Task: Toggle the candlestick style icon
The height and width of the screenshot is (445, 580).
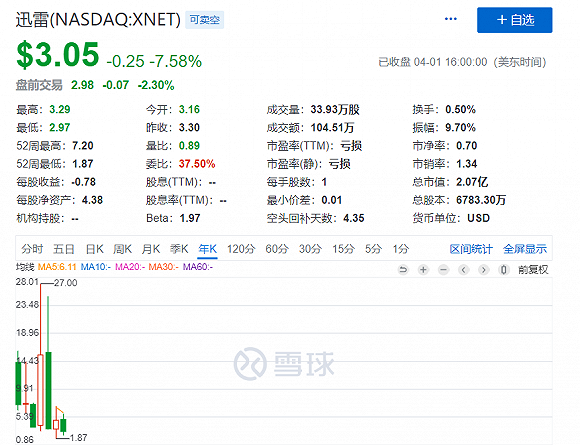Action: (503, 270)
